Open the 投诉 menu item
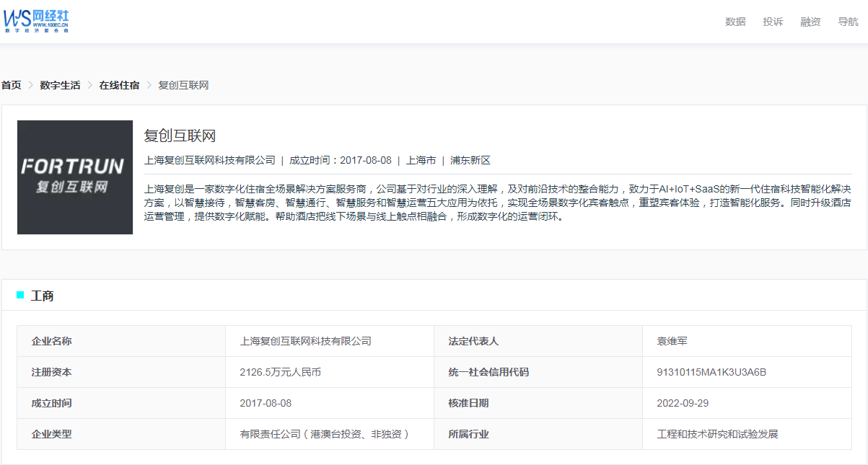The height and width of the screenshot is (465, 868). [773, 22]
